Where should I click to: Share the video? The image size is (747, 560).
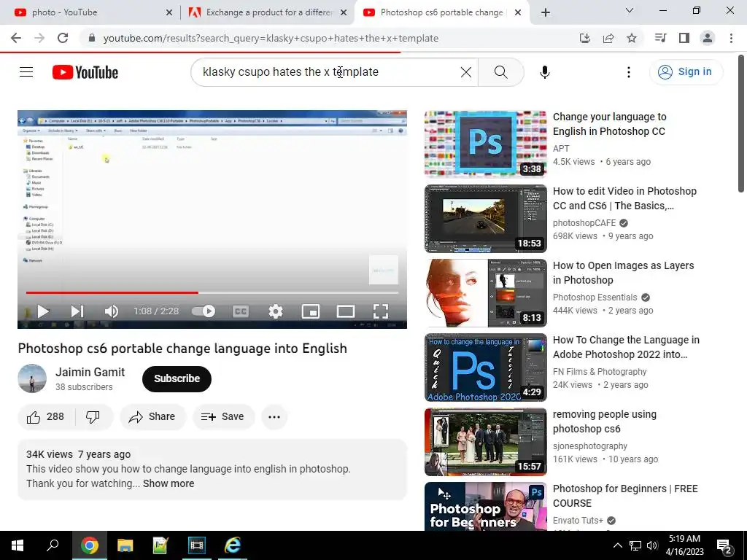pos(152,416)
